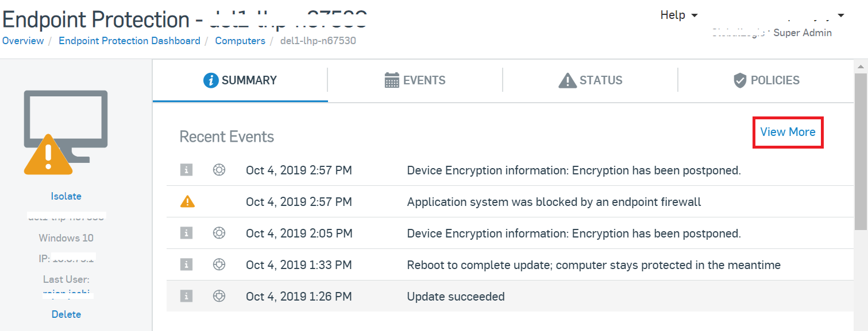Click the vertical scrollbar on the right

click(x=861, y=149)
